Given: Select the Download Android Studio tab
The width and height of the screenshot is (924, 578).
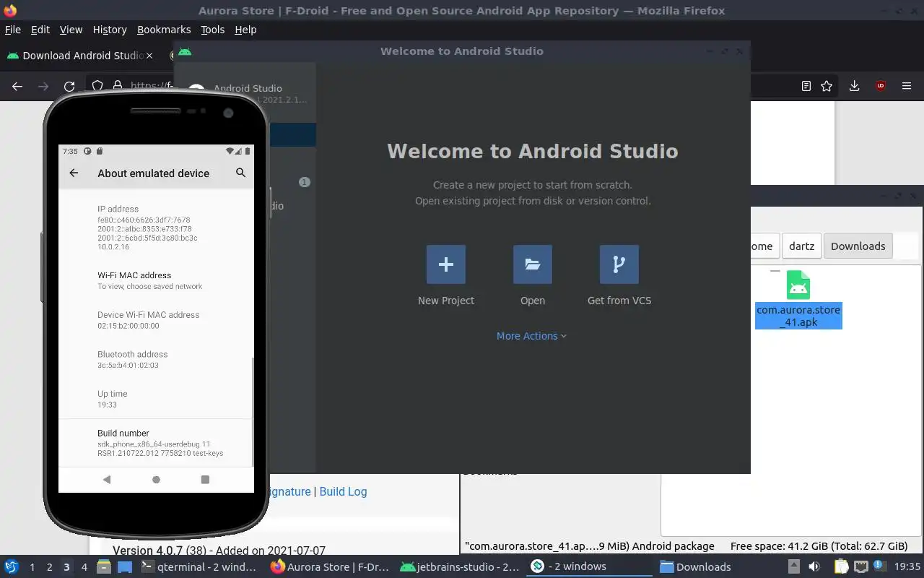Looking at the screenshot, I should coord(79,56).
